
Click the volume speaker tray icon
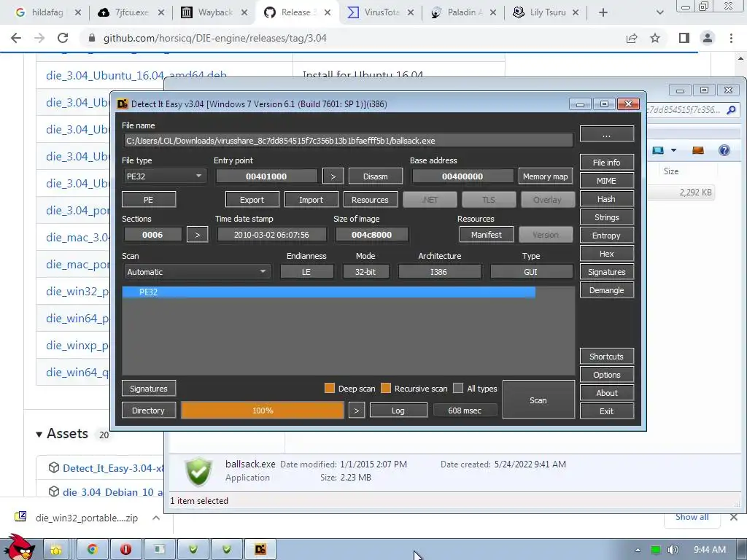(673, 550)
